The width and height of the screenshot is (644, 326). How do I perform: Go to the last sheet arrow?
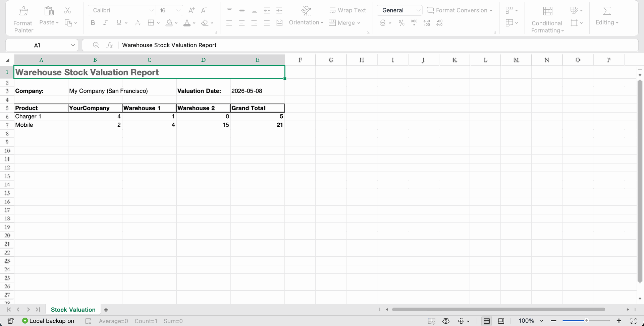click(38, 310)
